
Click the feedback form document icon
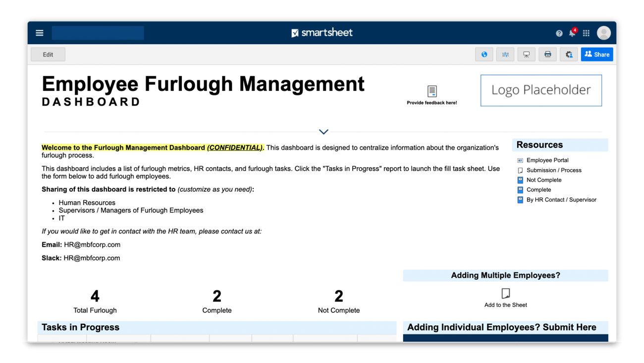[432, 91]
